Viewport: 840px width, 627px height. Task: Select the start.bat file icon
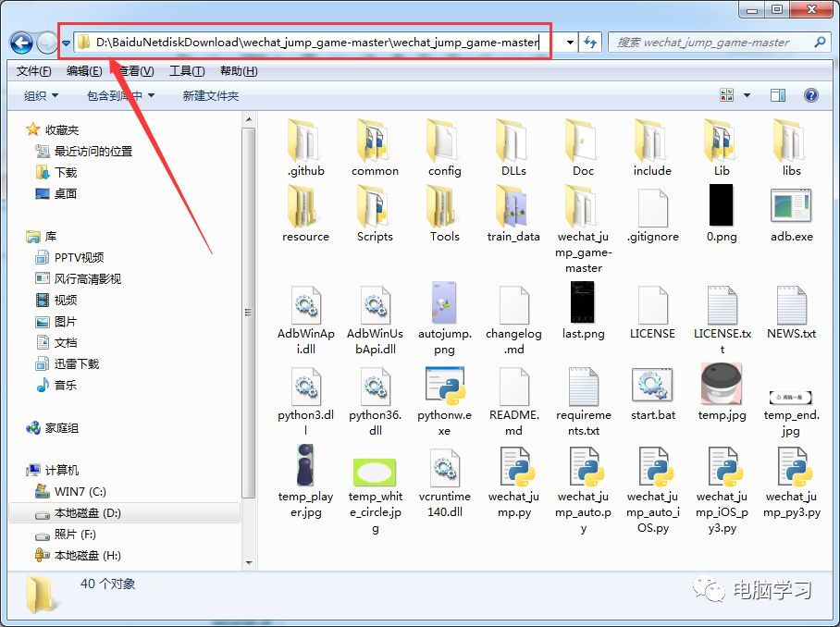click(x=652, y=386)
